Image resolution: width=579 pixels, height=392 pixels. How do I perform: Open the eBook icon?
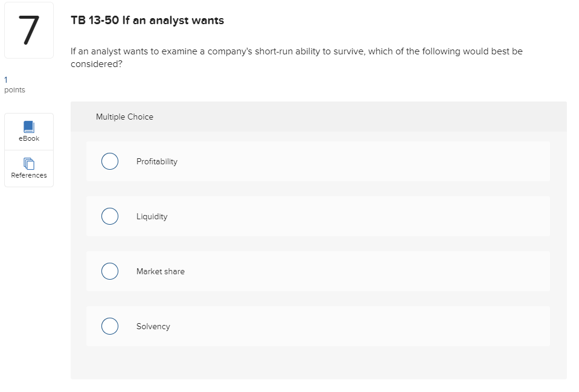pos(28,126)
